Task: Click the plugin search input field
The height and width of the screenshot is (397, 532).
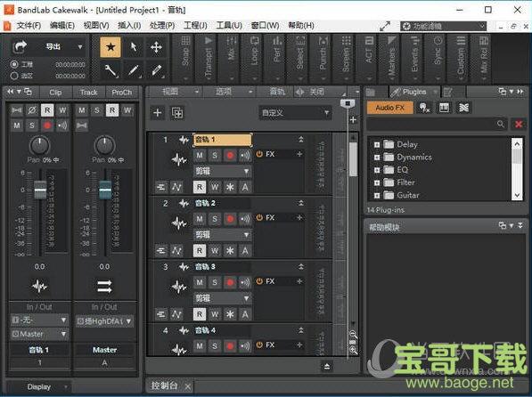Action: point(437,125)
